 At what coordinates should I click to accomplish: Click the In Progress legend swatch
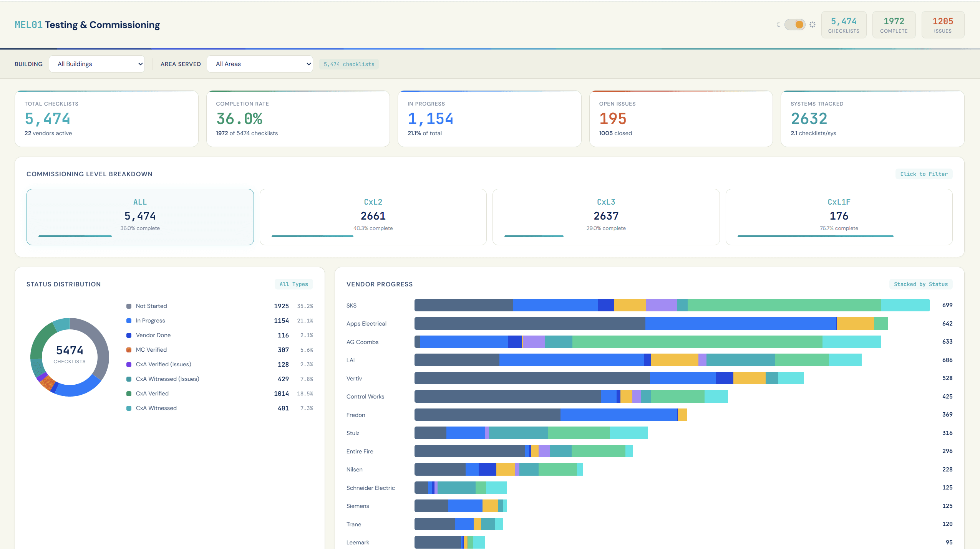[129, 321]
